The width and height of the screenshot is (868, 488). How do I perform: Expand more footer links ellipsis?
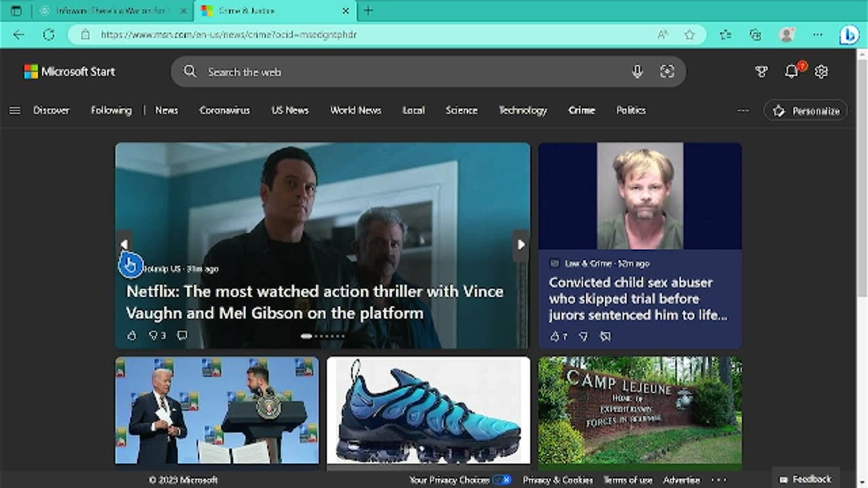click(x=719, y=480)
